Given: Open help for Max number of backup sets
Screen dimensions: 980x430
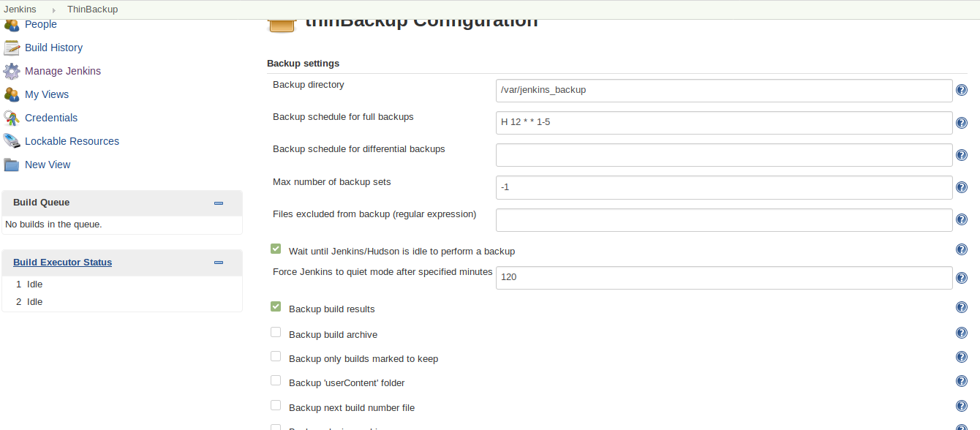Looking at the screenshot, I should coord(962,187).
